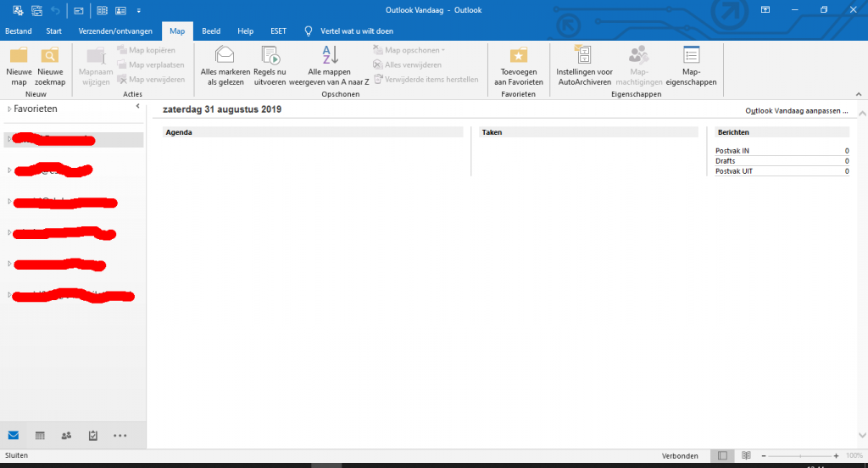Create a Nieuwe zoekmap search folder
Viewport: 868px width, 468px height.
[50, 66]
